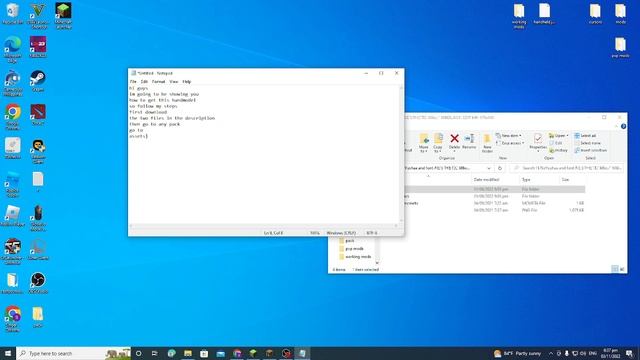
Task: Click the Windows Start button
Action: (x=8, y=353)
